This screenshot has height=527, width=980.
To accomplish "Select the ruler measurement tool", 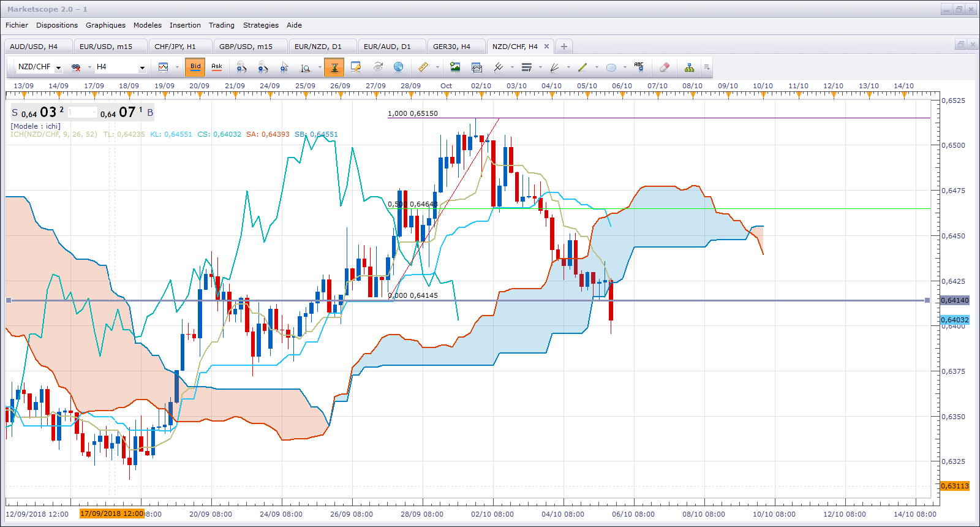I will point(423,67).
